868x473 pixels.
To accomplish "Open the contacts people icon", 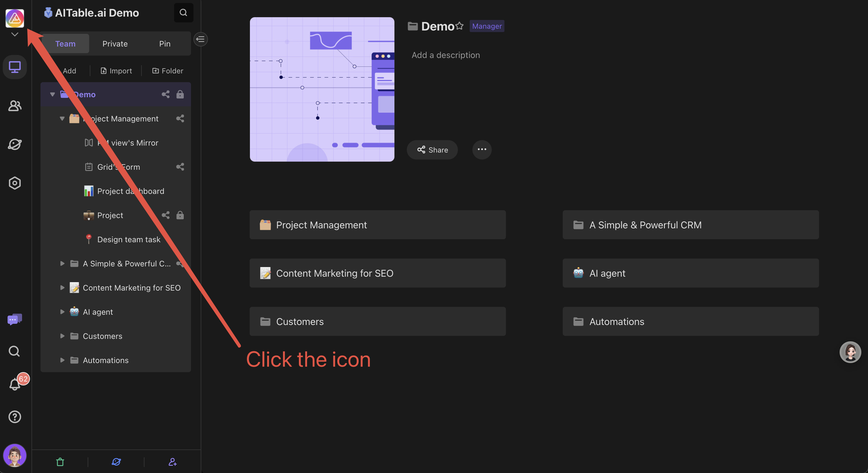I will click(x=15, y=106).
